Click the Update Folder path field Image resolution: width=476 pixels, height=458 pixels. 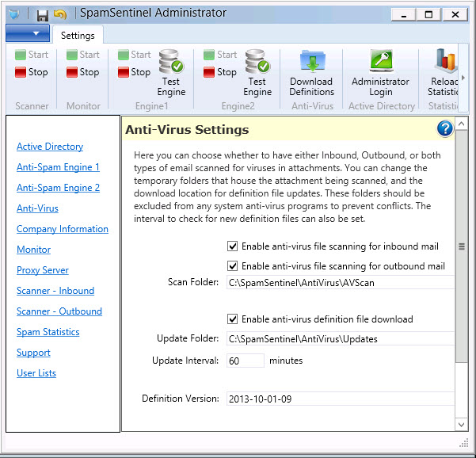[x=341, y=339]
